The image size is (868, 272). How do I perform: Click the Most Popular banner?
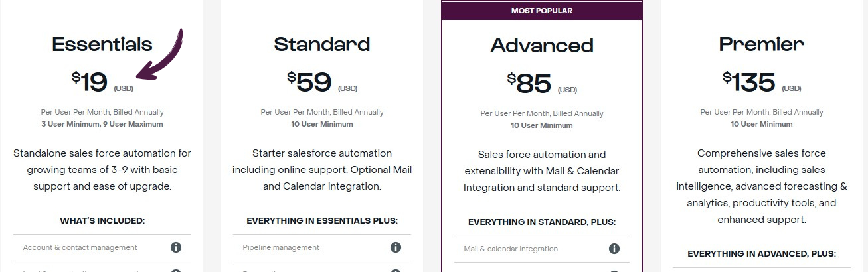click(542, 11)
